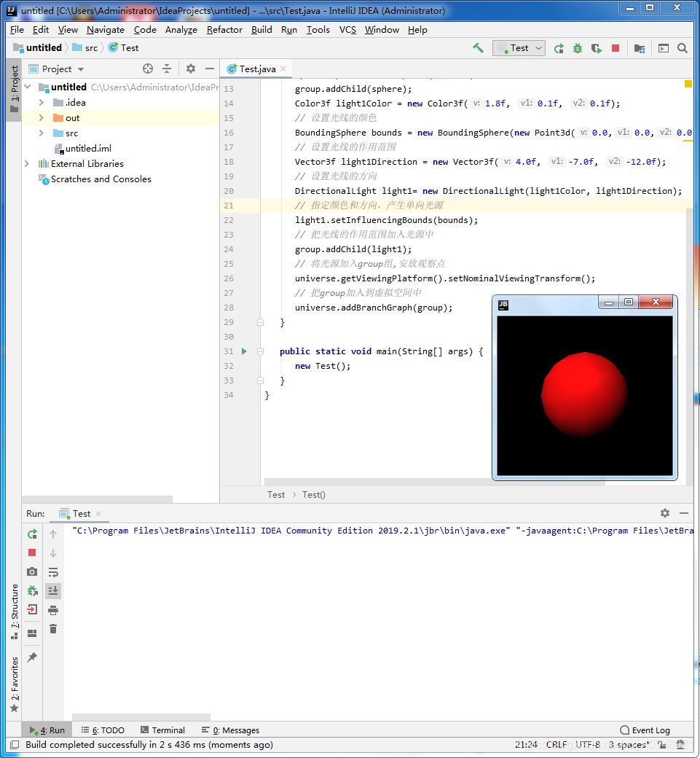Screen dimensions: 700x758
Task: Open the Project view dropdown arrow
Action: [81, 69]
